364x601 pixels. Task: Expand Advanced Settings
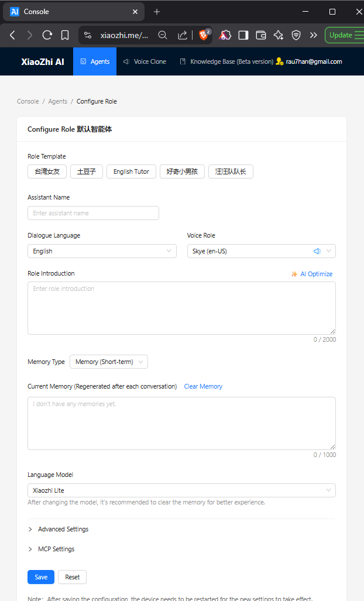(x=59, y=529)
